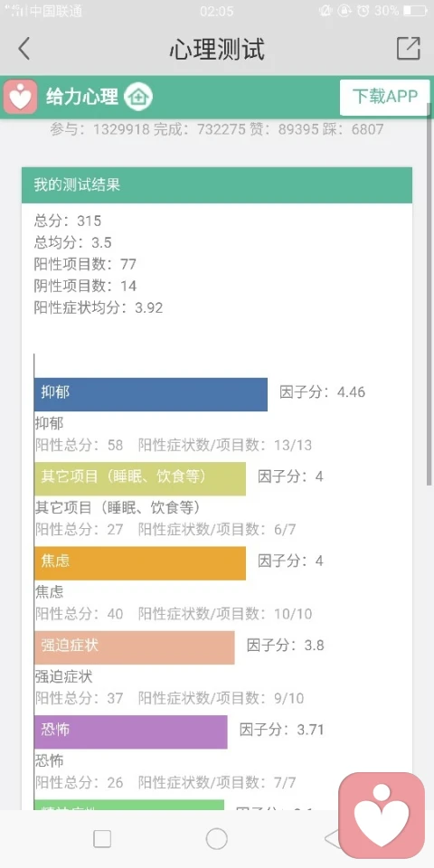Tap the Android recent apps square icon
Viewport: 434px width, 868px height.
[102, 839]
